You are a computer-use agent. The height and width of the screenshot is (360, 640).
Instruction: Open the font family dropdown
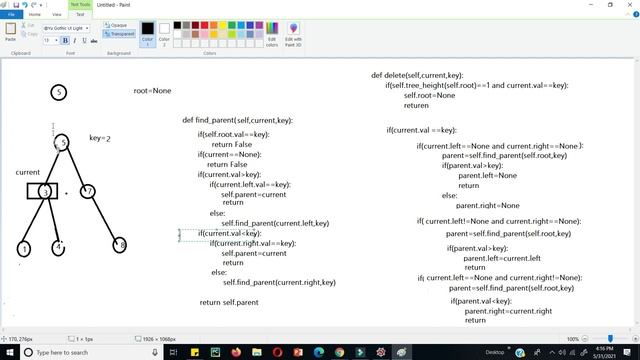point(87,28)
